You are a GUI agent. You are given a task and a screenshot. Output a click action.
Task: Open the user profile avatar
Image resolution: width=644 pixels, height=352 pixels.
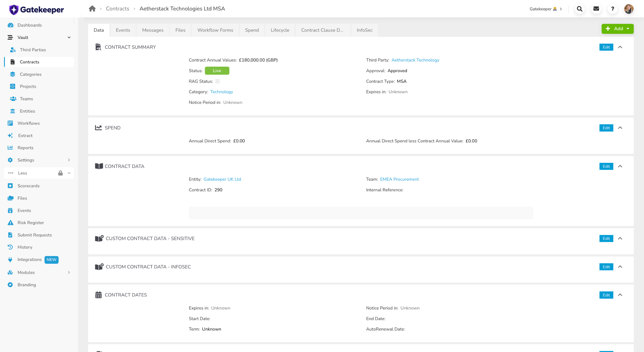coord(629,9)
